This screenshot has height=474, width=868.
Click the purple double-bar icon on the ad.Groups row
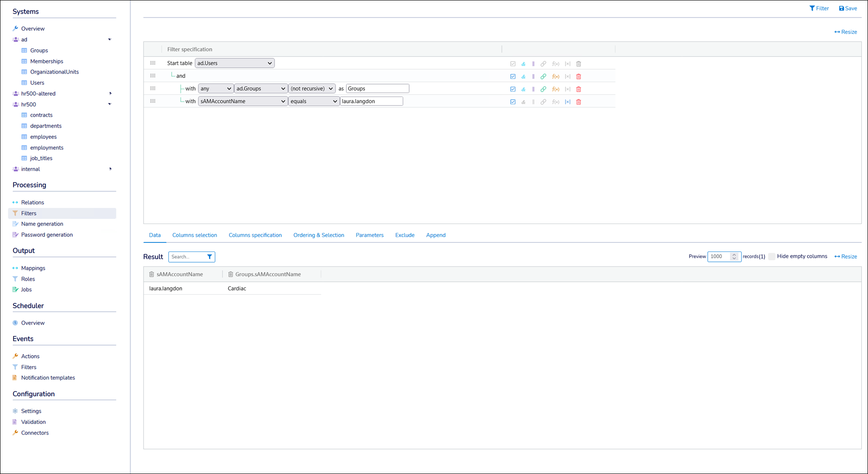click(533, 89)
